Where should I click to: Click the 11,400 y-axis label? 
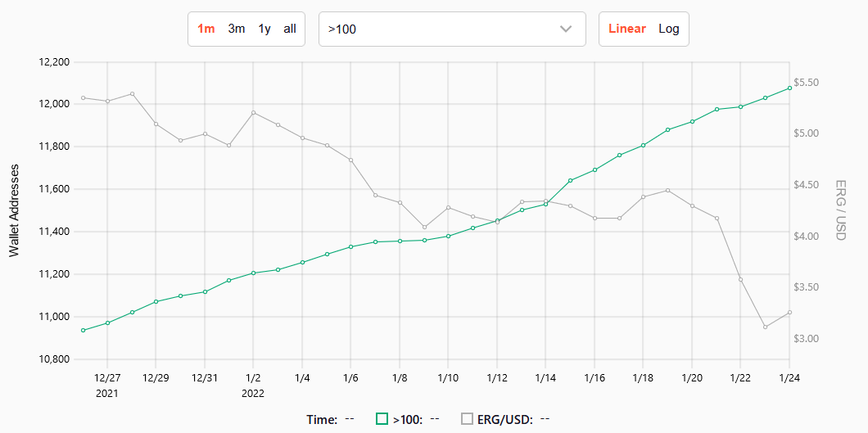click(54, 232)
